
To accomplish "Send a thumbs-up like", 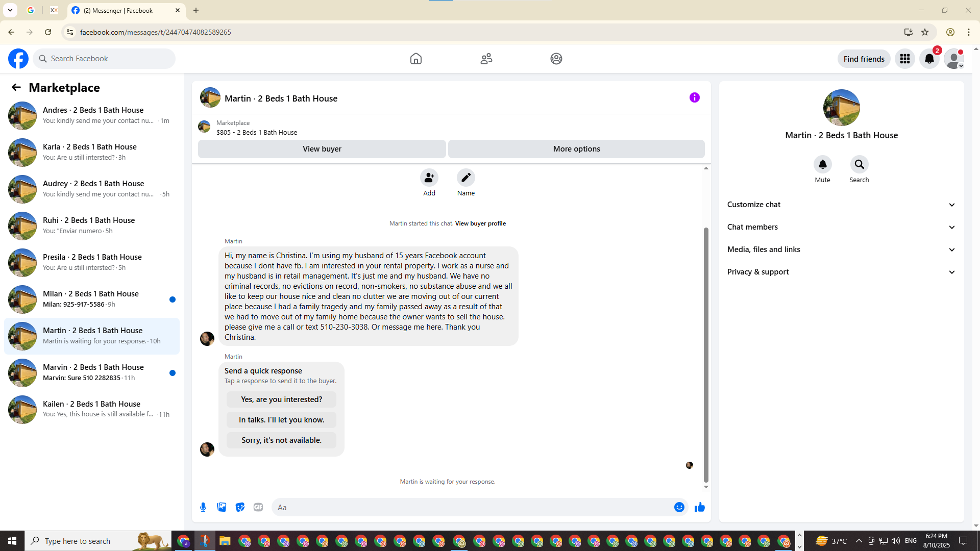I will tap(699, 507).
